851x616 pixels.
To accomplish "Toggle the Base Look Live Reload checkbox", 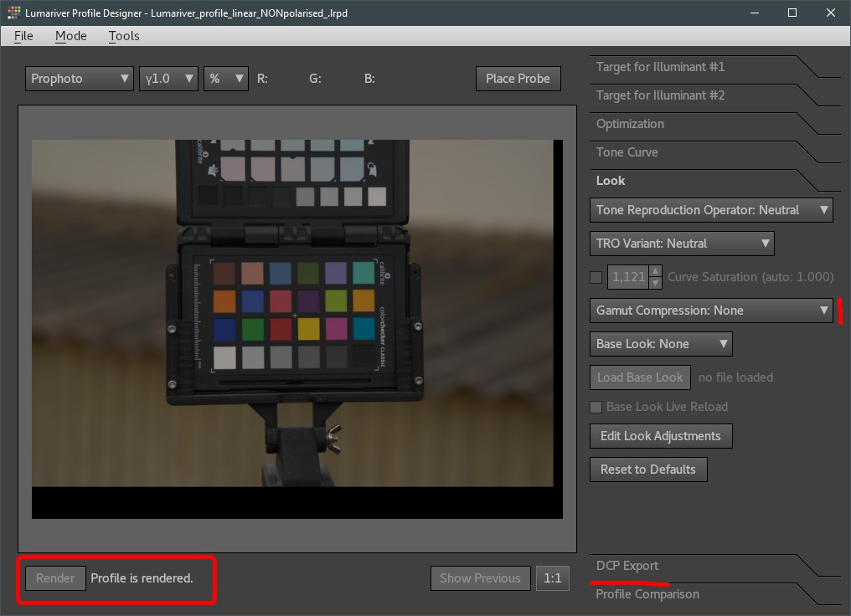I will (596, 407).
